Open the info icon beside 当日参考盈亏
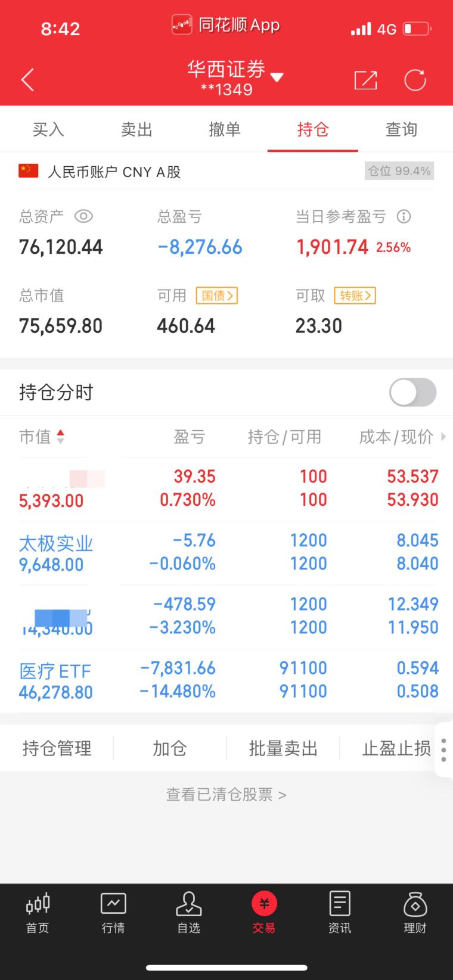Viewport: 453px width, 980px height. coord(404,216)
